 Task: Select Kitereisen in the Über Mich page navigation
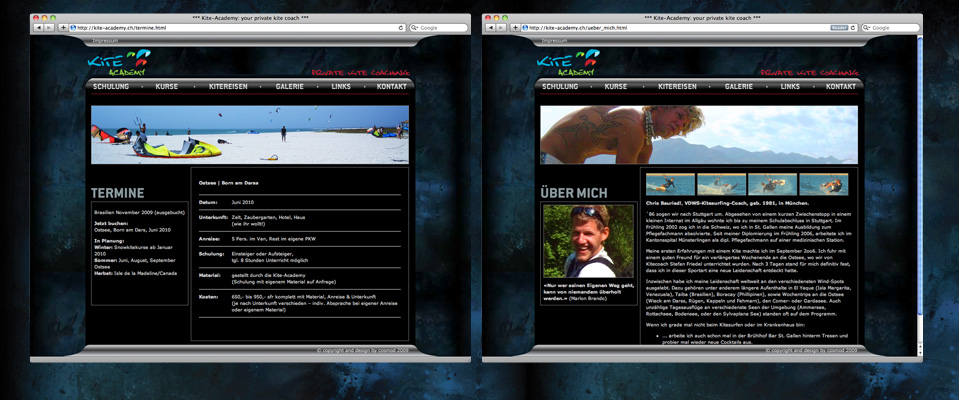pyautogui.click(x=677, y=87)
